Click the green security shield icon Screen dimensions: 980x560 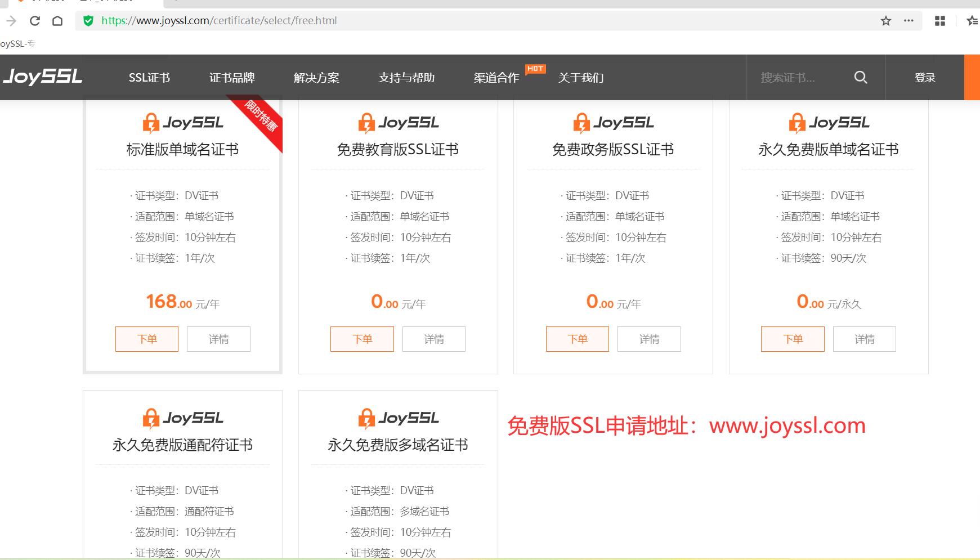(x=88, y=21)
